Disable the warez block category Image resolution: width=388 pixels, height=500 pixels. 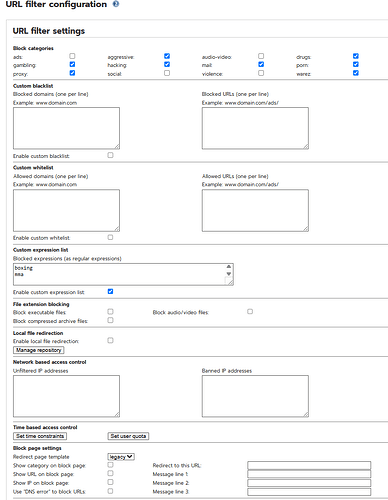pos(356,73)
